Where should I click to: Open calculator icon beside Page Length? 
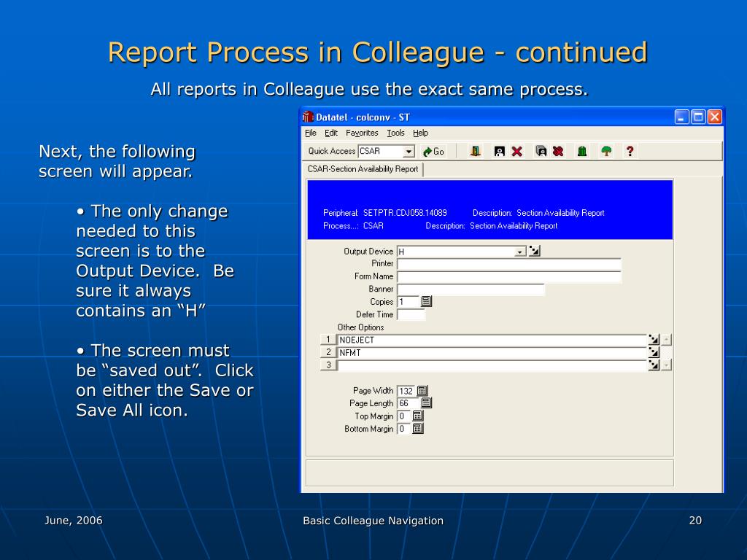click(x=426, y=402)
